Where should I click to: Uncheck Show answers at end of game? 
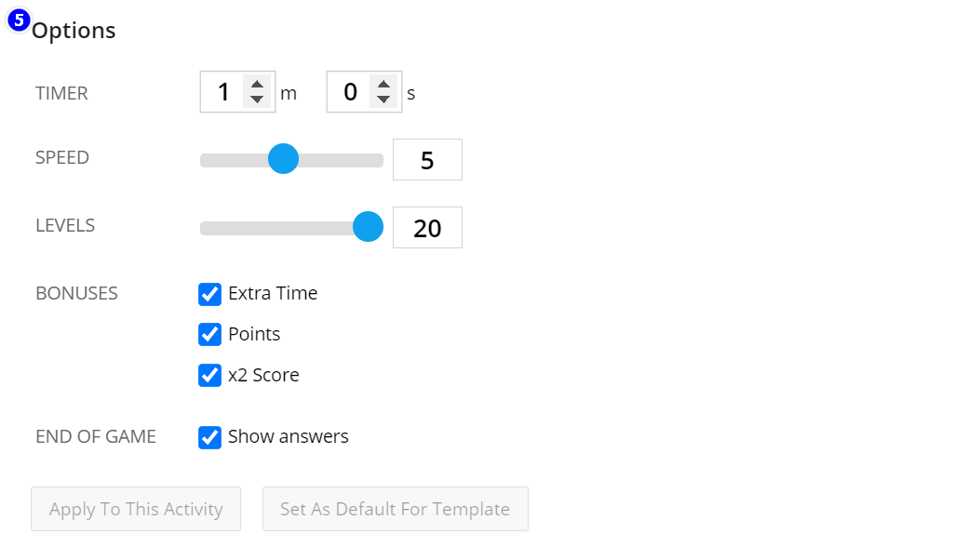pos(209,437)
